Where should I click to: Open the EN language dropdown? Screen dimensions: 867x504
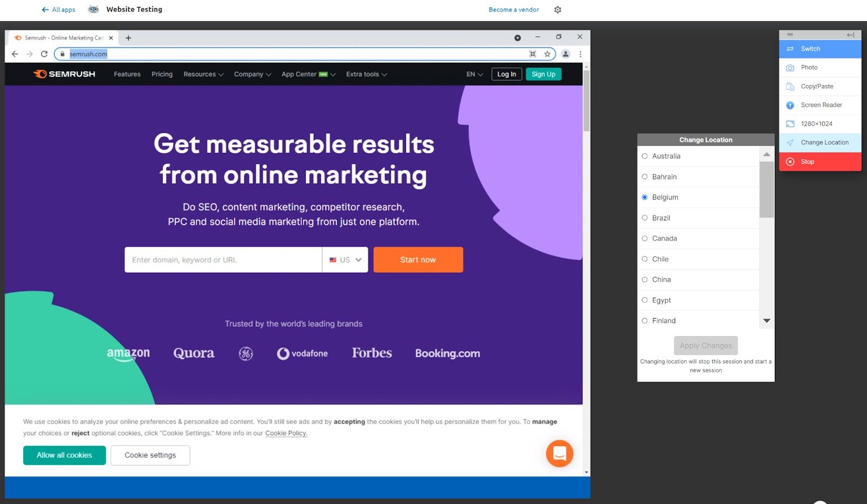coord(474,74)
